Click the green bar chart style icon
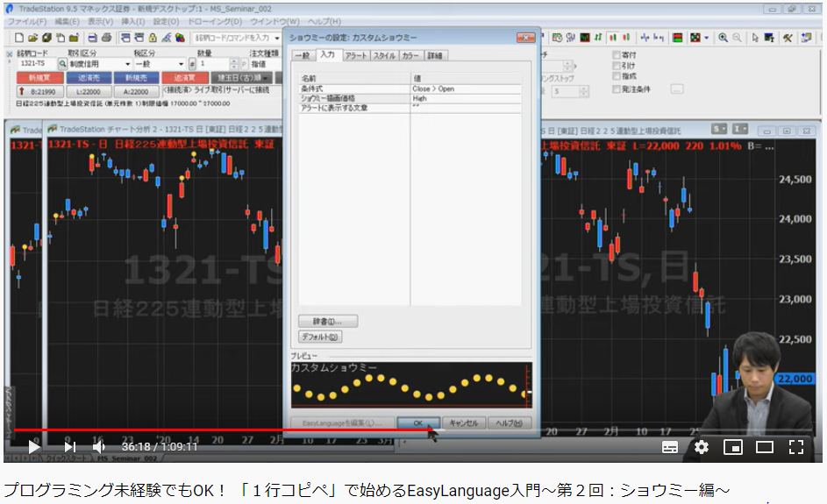The height and width of the screenshot is (504, 827). coord(598,38)
